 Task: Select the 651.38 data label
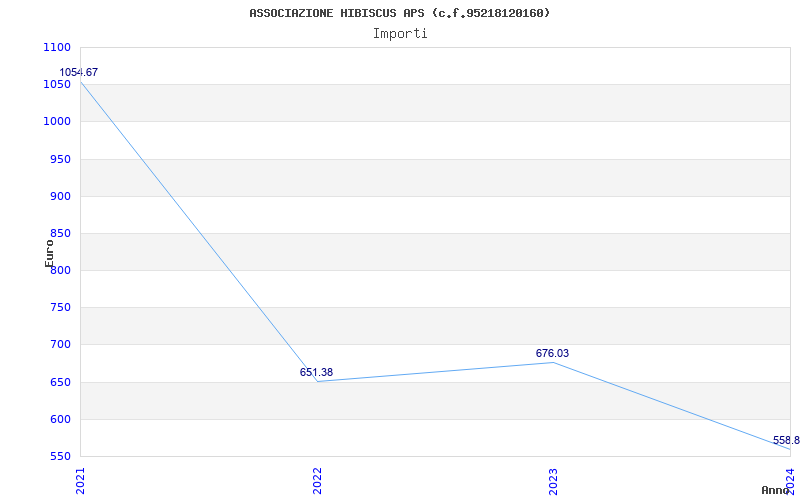click(x=316, y=372)
